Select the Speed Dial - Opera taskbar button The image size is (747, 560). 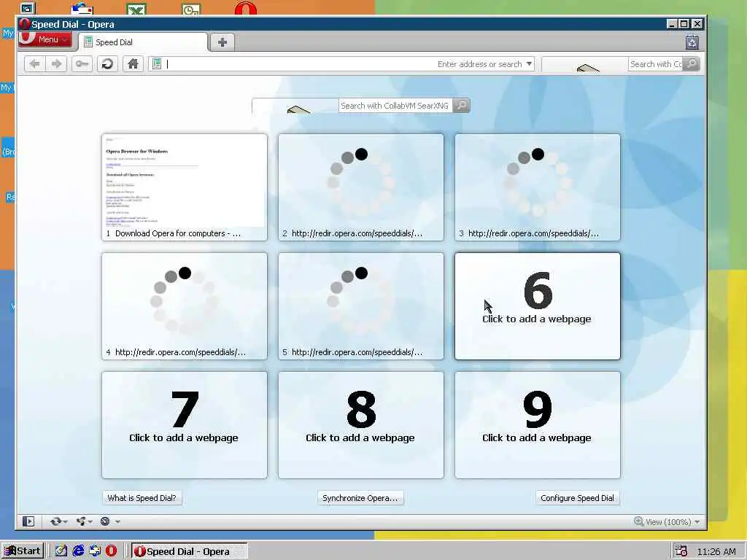(189, 551)
